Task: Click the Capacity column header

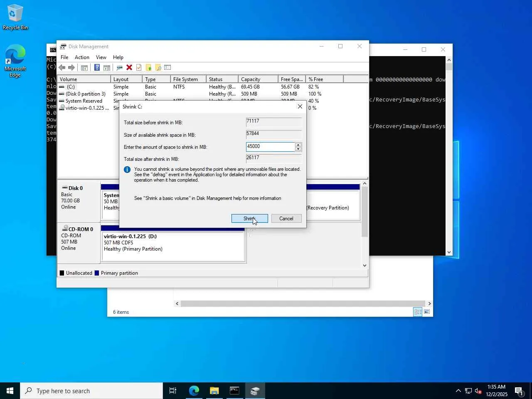Action: click(258, 79)
